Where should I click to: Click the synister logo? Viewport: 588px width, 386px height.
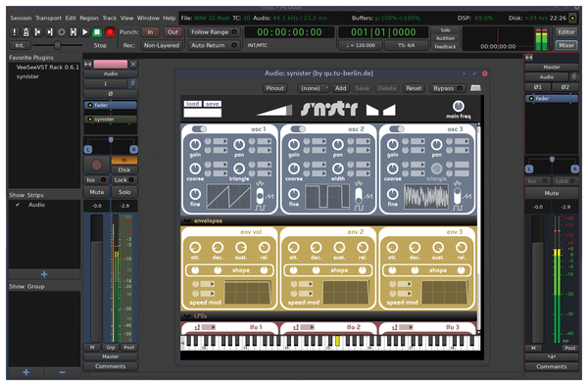pos(329,109)
